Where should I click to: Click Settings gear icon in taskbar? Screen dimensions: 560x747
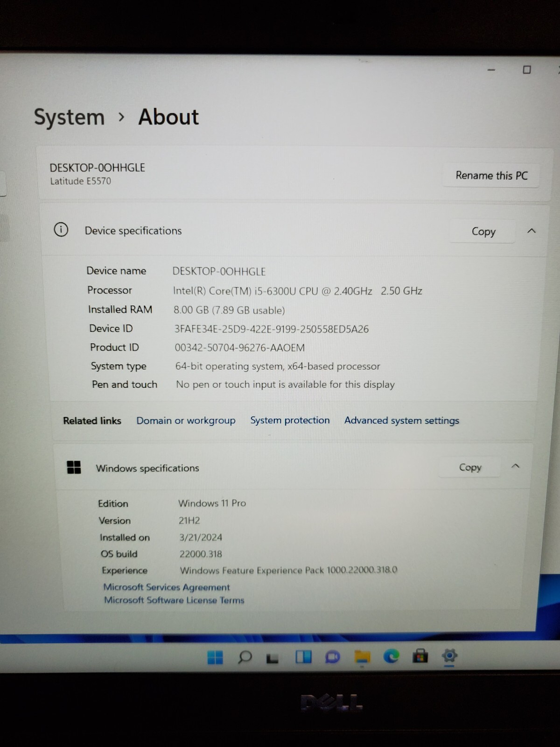(449, 656)
